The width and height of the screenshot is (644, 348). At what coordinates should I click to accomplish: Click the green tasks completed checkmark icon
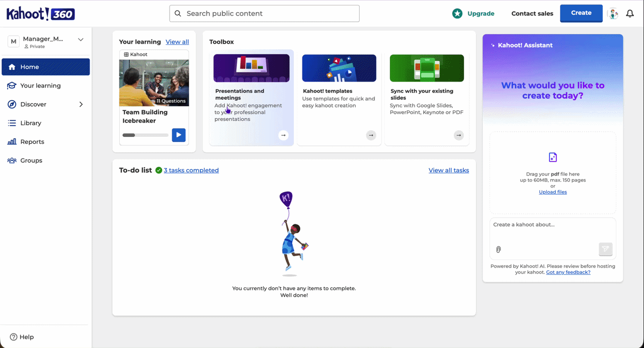158,170
